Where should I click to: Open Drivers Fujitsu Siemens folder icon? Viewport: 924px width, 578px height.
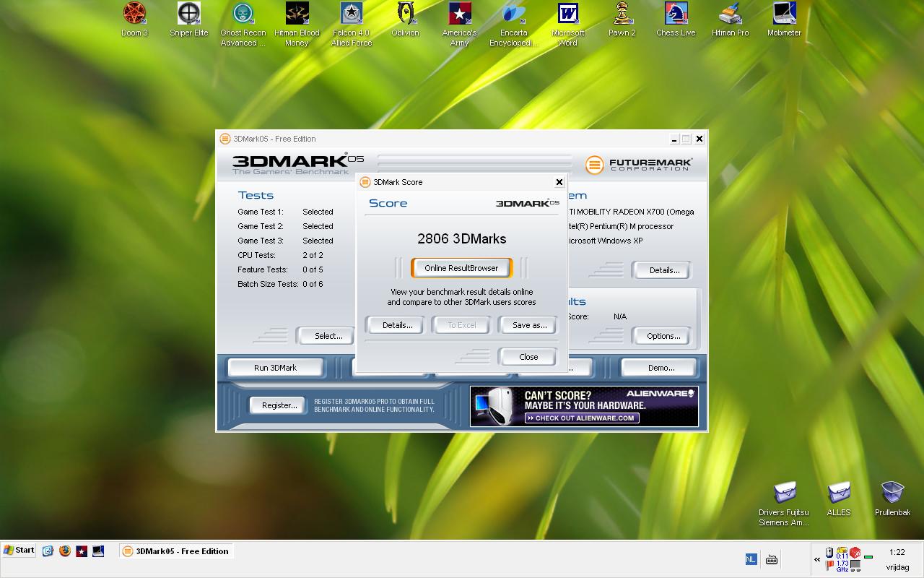[784, 504]
